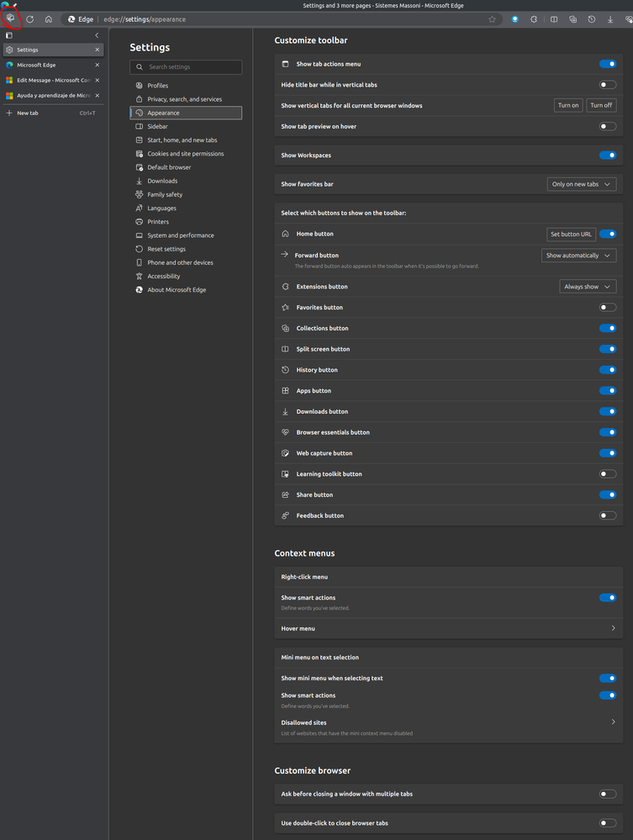Open Downloads from the browser toolbar
Image resolution: width=633 pixels, height=840 pixels.
(610, 18)
